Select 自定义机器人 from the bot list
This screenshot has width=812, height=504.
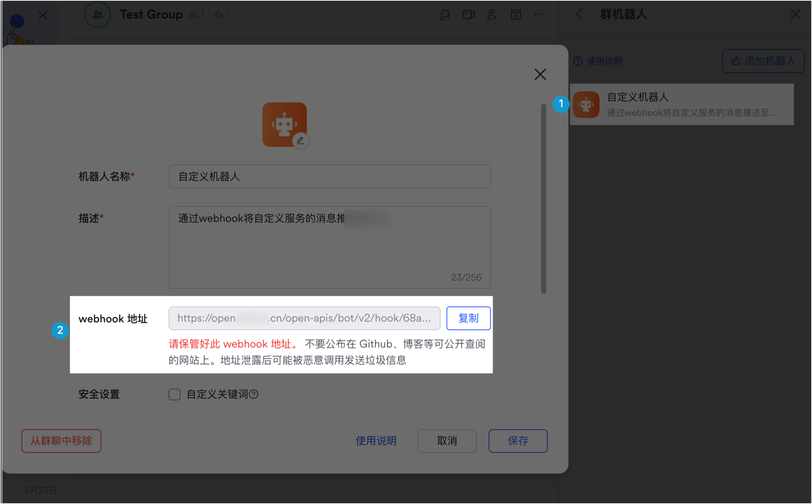[681, 104]
